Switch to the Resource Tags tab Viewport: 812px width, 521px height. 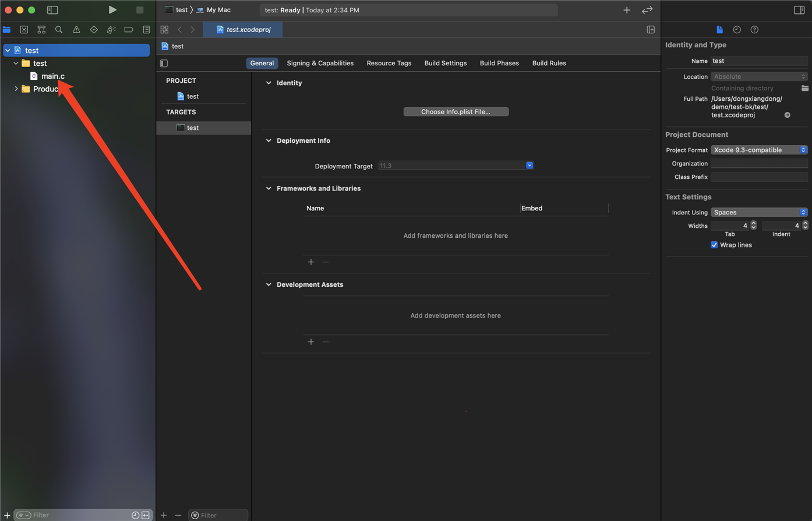point(389,64)
